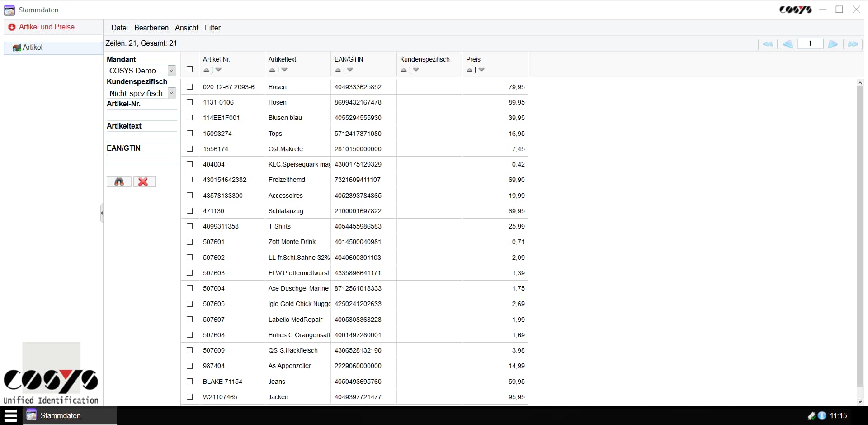Click article number BLAKE 71154
868x425 pixels.
222,382
